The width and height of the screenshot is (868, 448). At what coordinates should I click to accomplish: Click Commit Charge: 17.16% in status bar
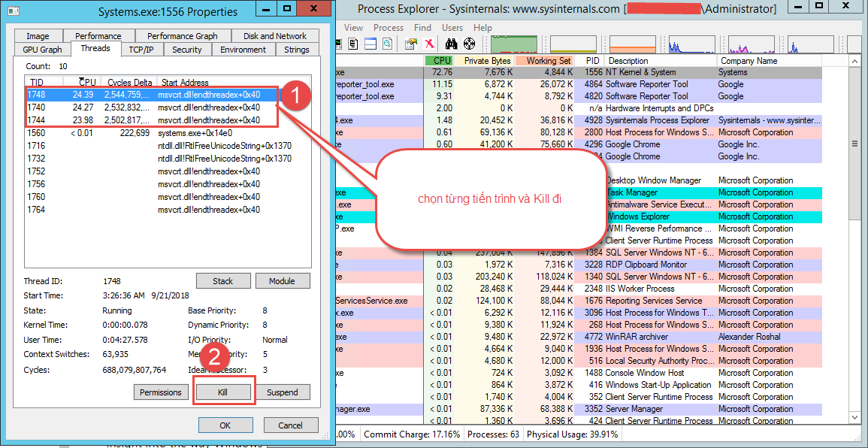pyautogui.click(x=412, y=434)
